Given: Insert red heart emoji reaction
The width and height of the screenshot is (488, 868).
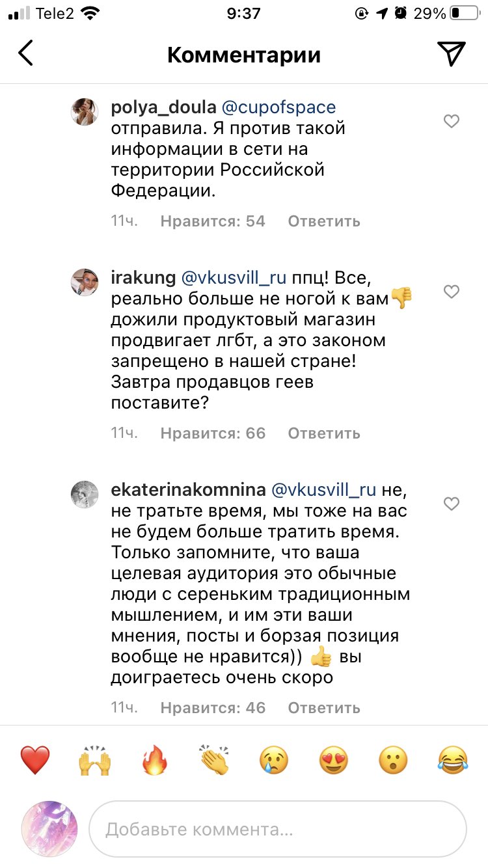Looking at the screenshot, I should coord(35,759).
